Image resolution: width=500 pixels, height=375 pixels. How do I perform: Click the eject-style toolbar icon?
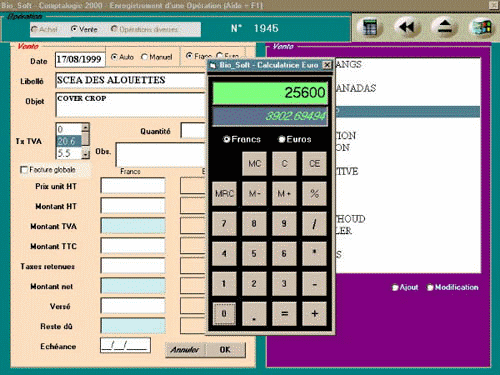445,27
